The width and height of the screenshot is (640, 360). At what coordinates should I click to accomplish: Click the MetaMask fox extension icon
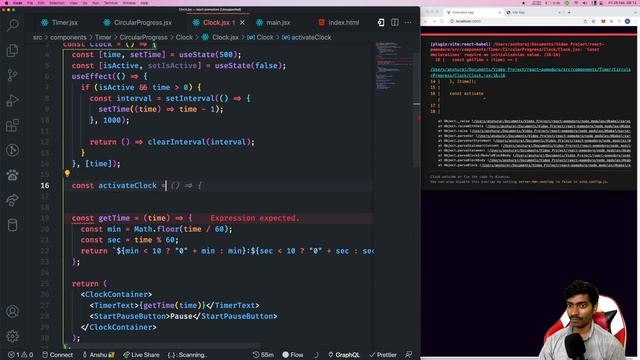(603, 21)
